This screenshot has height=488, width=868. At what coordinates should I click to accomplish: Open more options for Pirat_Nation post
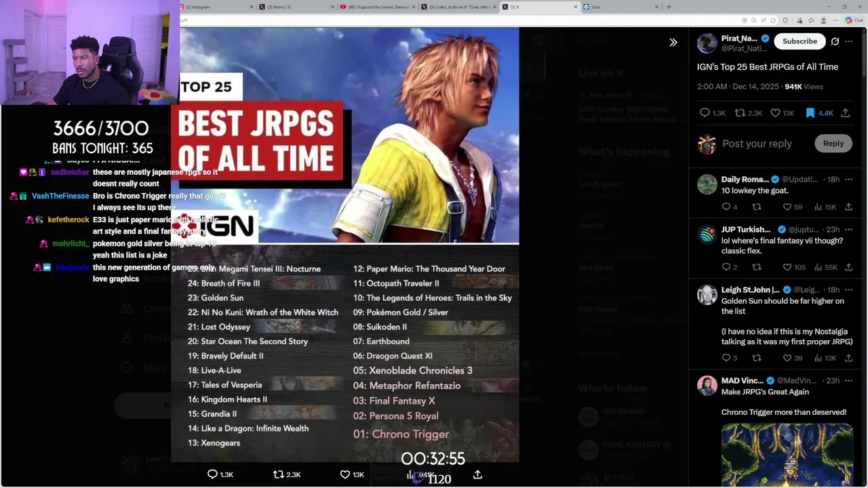[848, 41]
